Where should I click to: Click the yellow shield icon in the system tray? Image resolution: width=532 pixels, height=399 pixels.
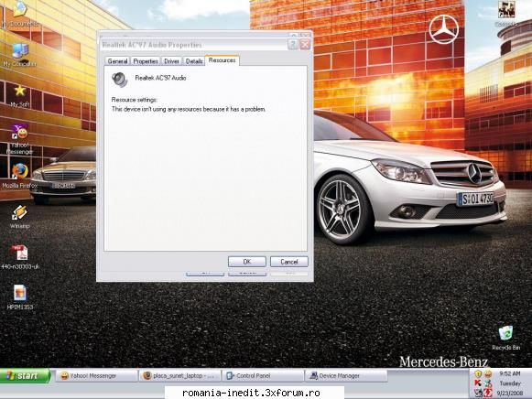pyautogui.click(x=478, y=374)
